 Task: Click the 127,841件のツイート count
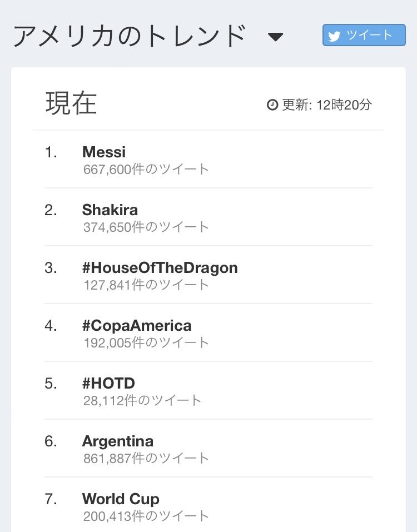click(x=146, y=285)
